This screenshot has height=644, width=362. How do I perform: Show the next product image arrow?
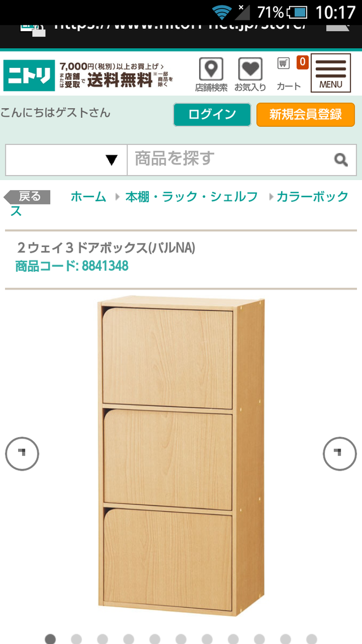pos(339,454)
